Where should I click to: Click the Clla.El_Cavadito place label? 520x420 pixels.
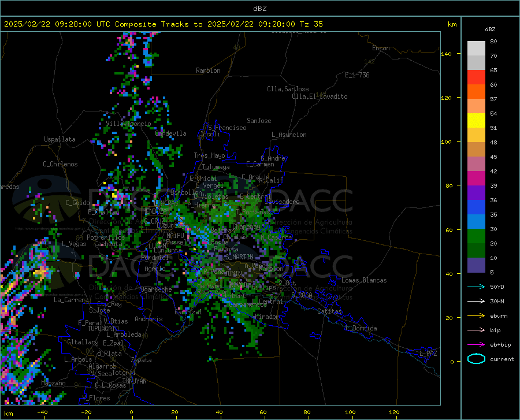pos(320,96)
